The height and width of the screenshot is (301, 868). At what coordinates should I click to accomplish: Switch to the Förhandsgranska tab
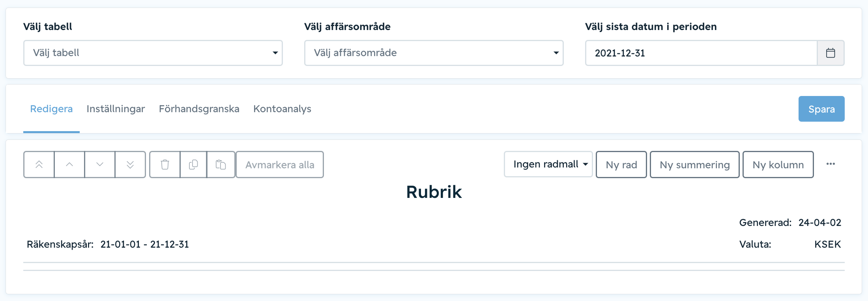coord(199,109)
